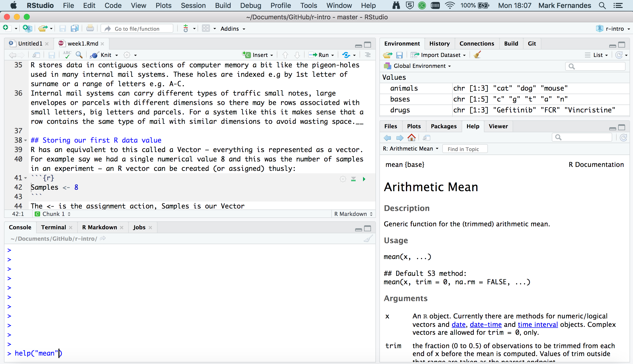
Task: Open the Tools menu in menu bar
Action: 309,5
